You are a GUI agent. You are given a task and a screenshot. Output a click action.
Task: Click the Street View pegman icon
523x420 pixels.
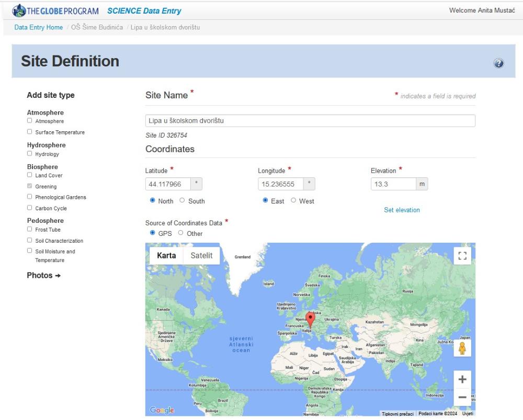point(462,348)
